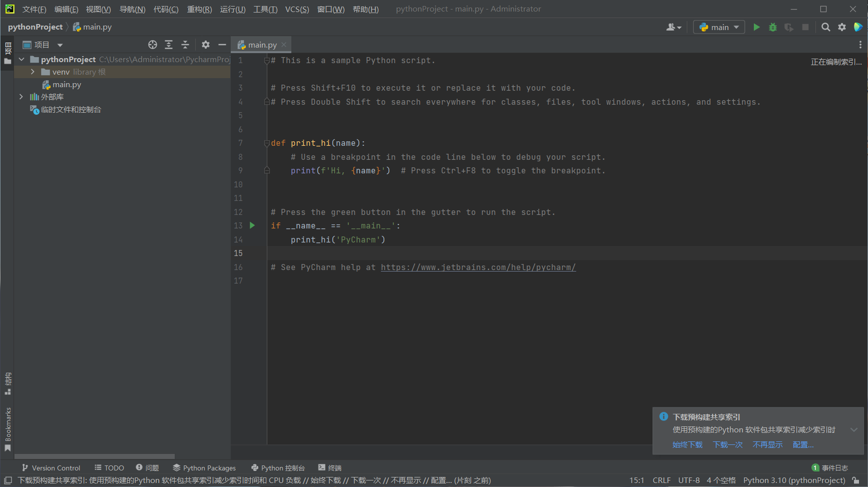The image size is (868, 487).
Task: Open the Project side tool window button
Action: [x=8, y=53]
